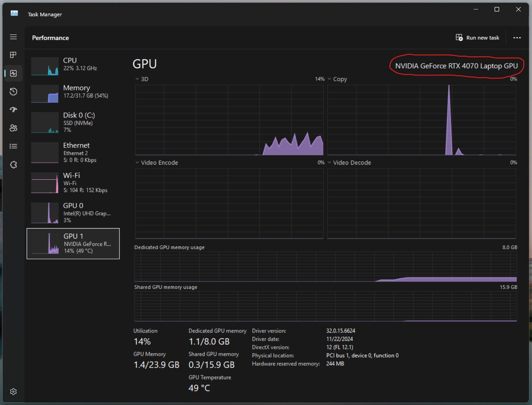Go to the Processes page icon

pos(13,55)
